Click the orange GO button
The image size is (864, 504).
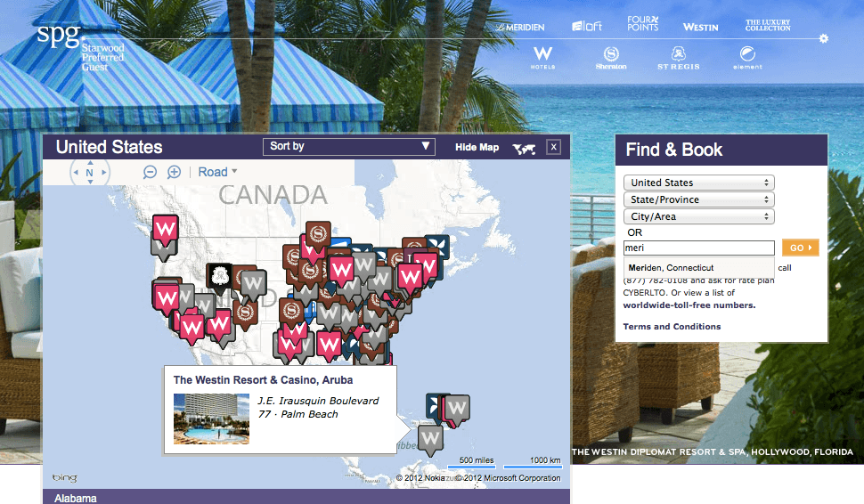[x=800, y=248]
